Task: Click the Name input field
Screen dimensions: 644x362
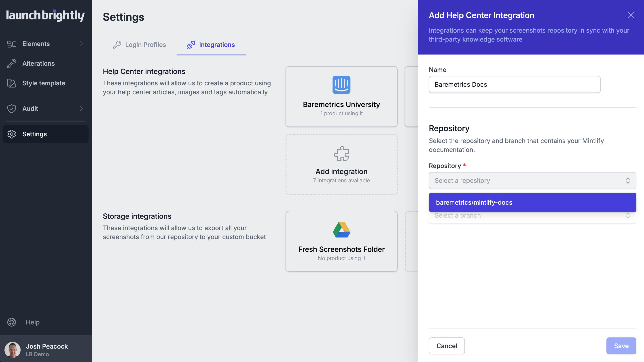Action: pos(515,84)
